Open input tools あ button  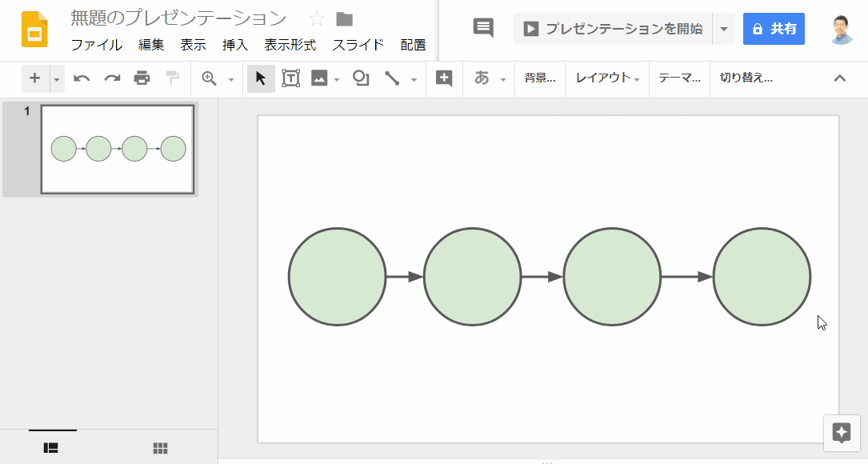pyautogui.click(x=482, y=78)
